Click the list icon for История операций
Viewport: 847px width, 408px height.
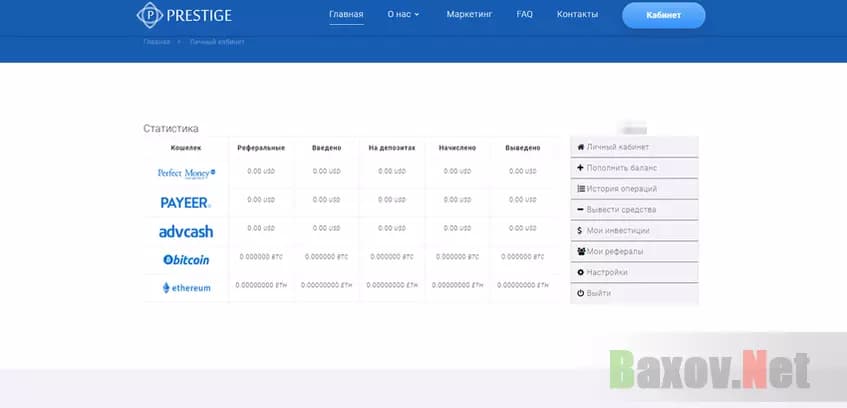click(x=581, y=189)
